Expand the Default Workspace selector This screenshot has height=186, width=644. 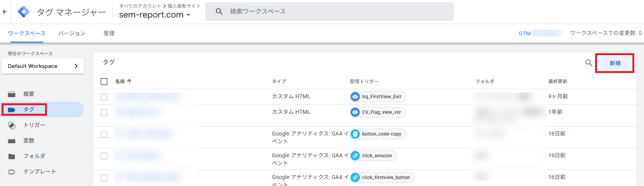pyautogui.click(x=43, y=66)
